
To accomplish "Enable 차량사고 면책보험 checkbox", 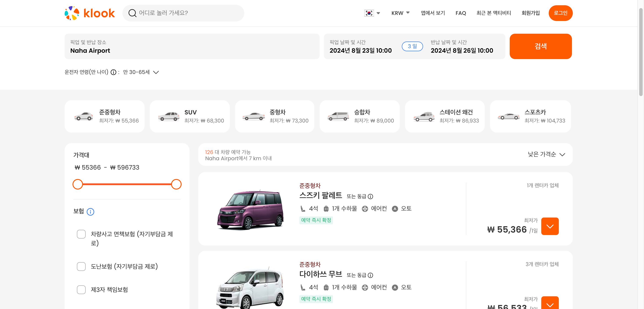I will point(81,234).
